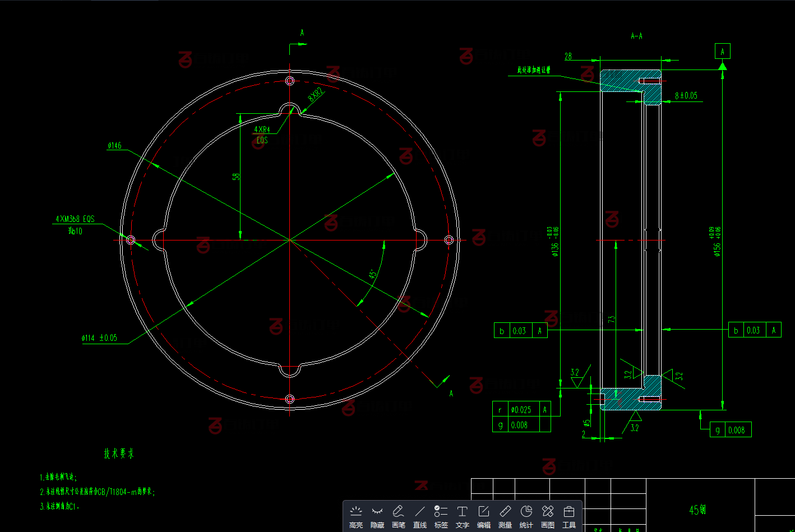Click the A-A section view title
Screen dimensions: 795x532
click(x=637, y=36)
